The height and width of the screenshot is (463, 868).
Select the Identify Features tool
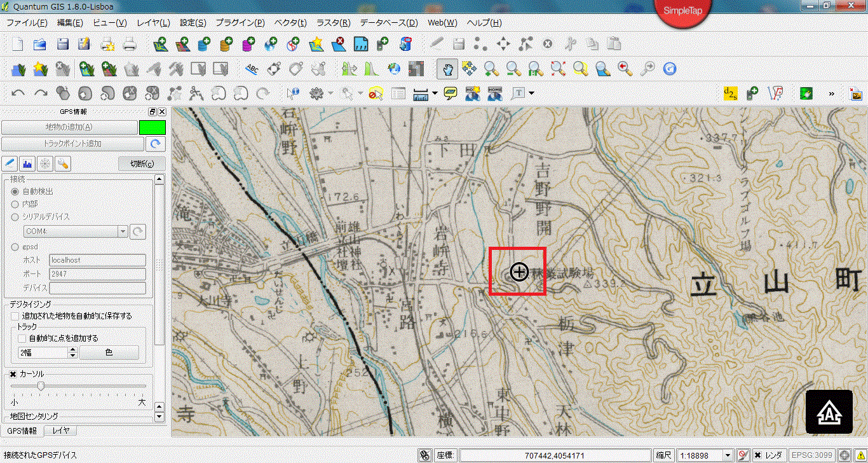292,93
